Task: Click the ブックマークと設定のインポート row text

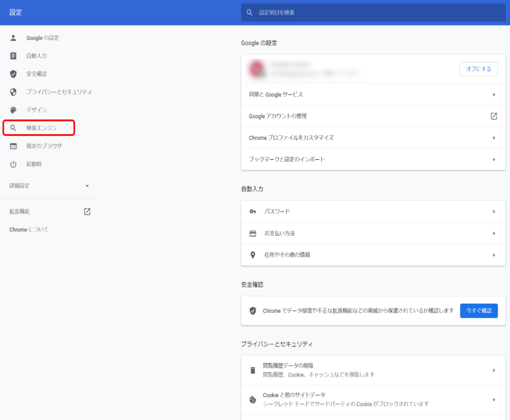Action: tap(286, 160)
